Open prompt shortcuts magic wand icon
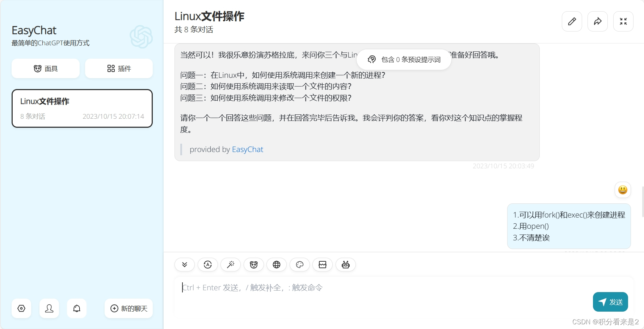The width and height of the screenshot is (644, 329). coord(231,265)
